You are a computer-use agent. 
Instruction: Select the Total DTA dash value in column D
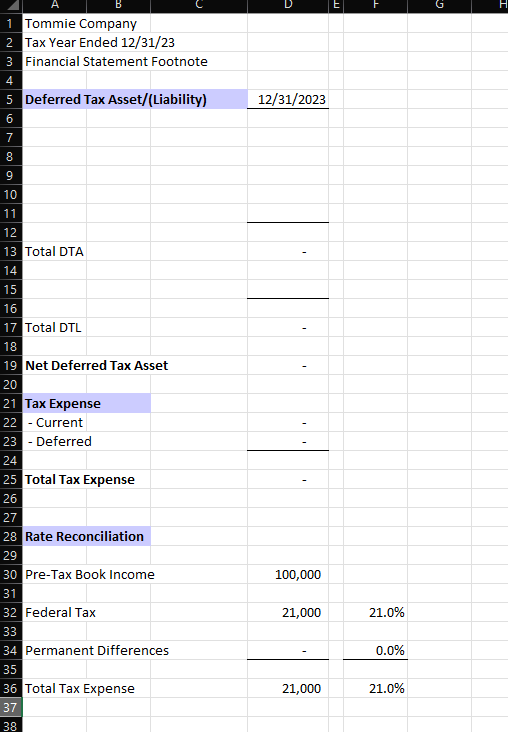coord(288,252)
